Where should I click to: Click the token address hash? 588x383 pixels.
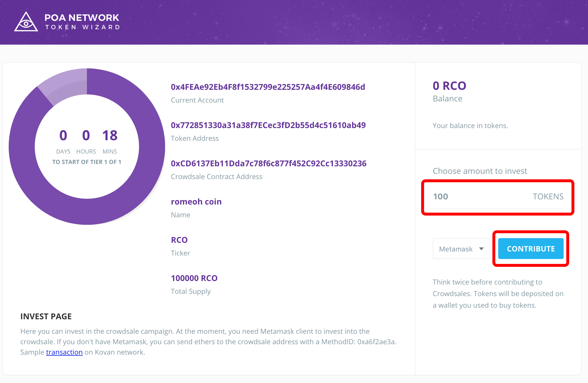(268, 125)
